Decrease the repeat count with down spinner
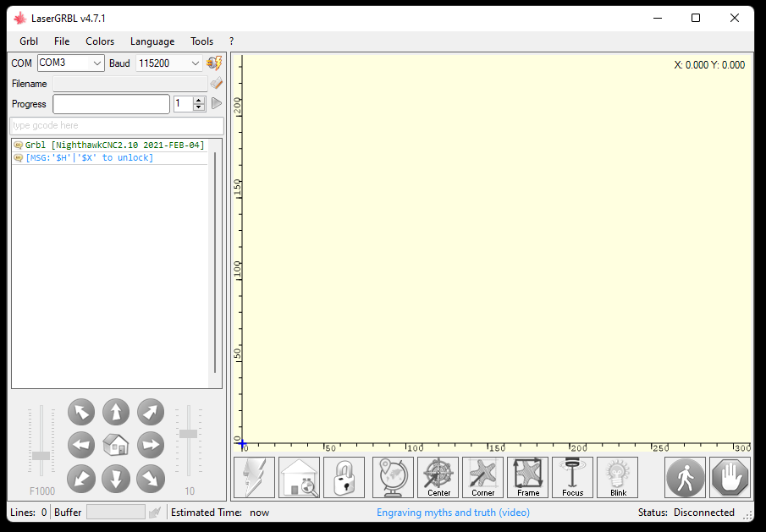 (x=198, y=107)
